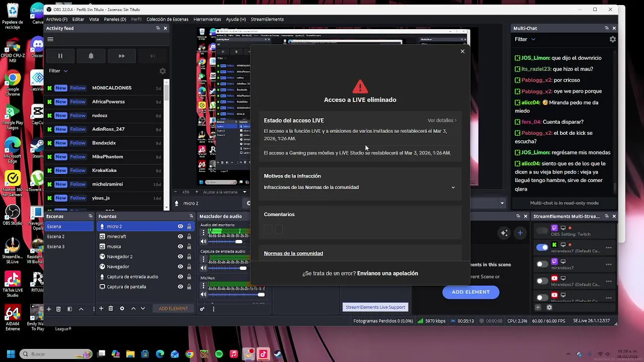Image resolution: width=644 pixels, height=362 pixels.
Task: Skip alert with the fast-forward button
Action: tap(122, 56)
